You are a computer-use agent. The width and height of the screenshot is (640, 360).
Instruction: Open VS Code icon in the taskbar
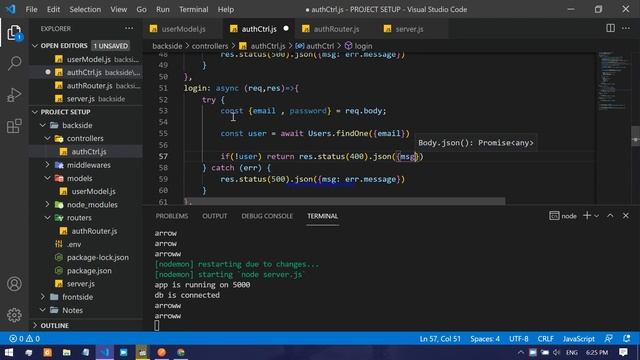105,352
